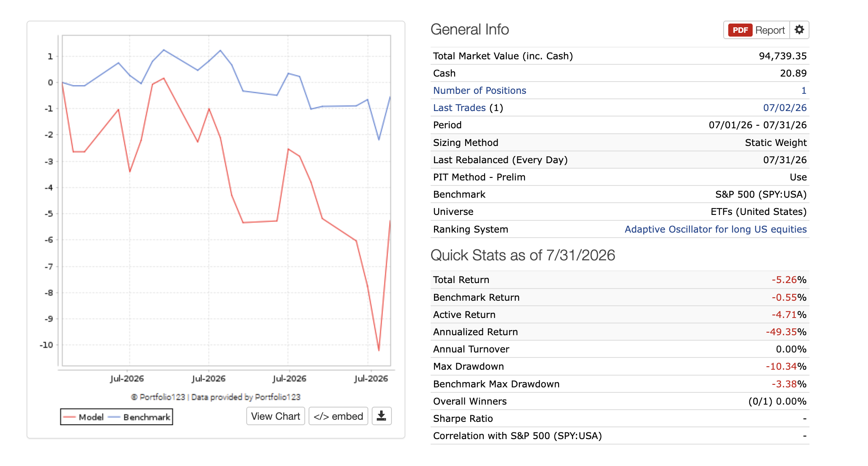Click the Benchmark S&P 500 row
The width and height of the screenshot is (868, 466).
(620, 194)
